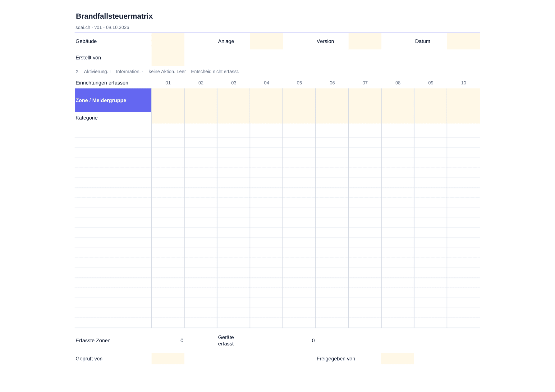This screenshot has height=392, width=555.
Task: Click the zone entry cell under column 03
Action: [234, 100]
